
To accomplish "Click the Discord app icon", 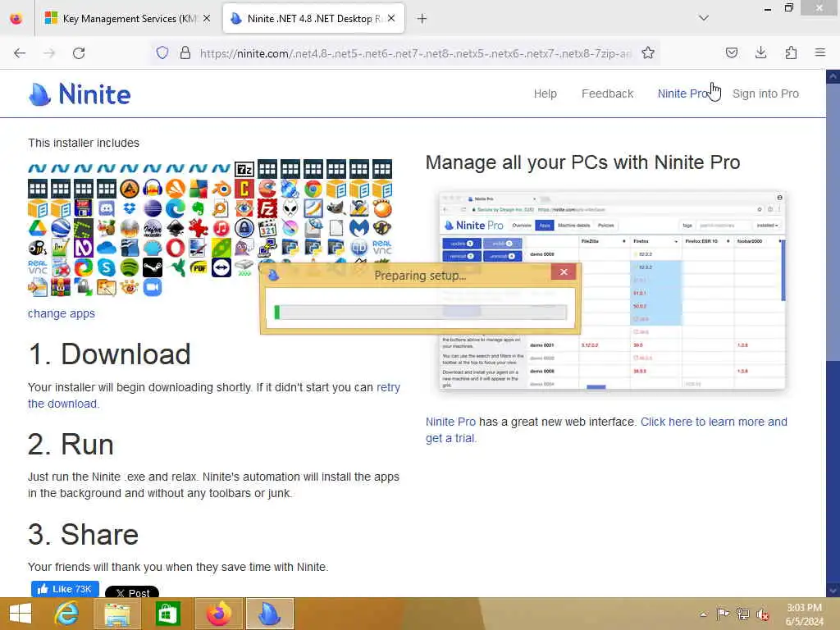I will 107,209.
